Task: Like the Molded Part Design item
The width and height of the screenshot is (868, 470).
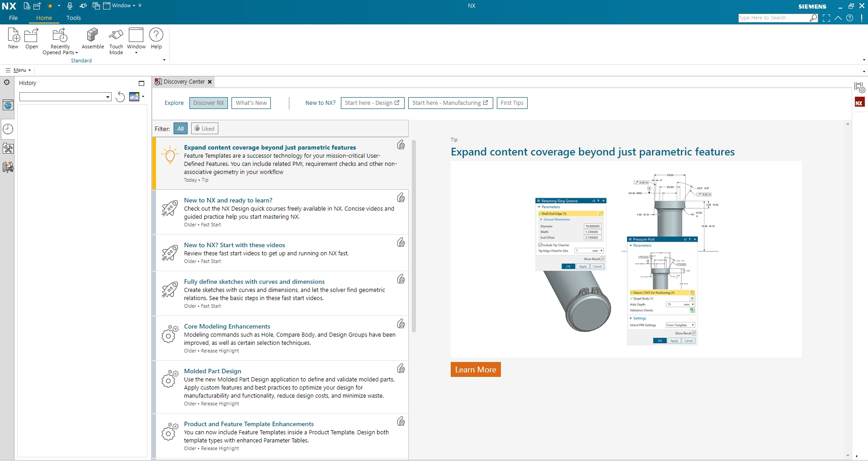Action: coord(401,368)
